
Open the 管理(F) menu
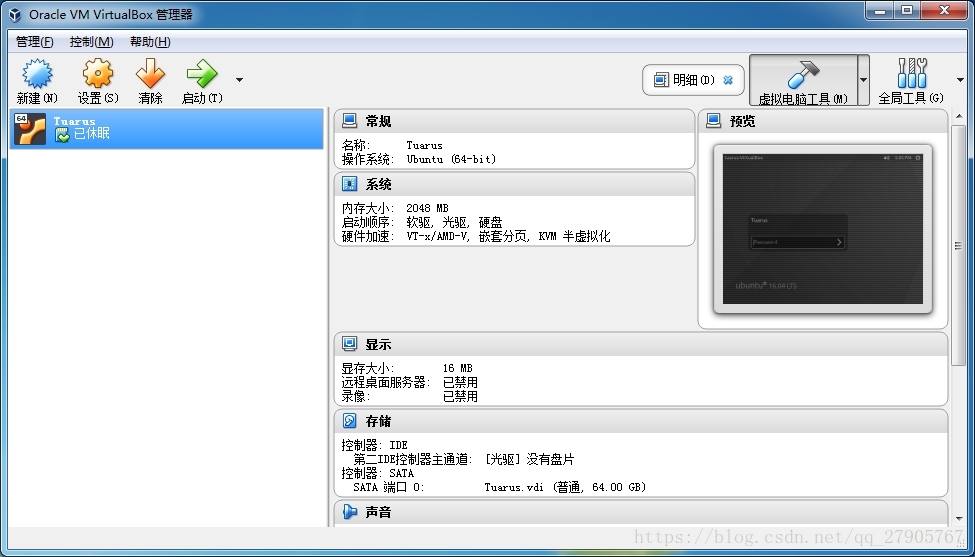[x=35, y=42]
